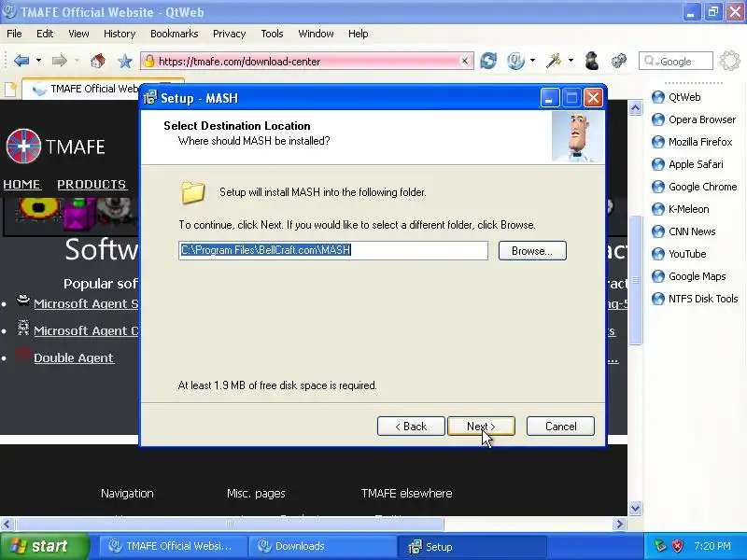The height and width of the screenshot is (560, 747).
Task: Clear the address bar with the X icon
Action: [x=464, y=61]
